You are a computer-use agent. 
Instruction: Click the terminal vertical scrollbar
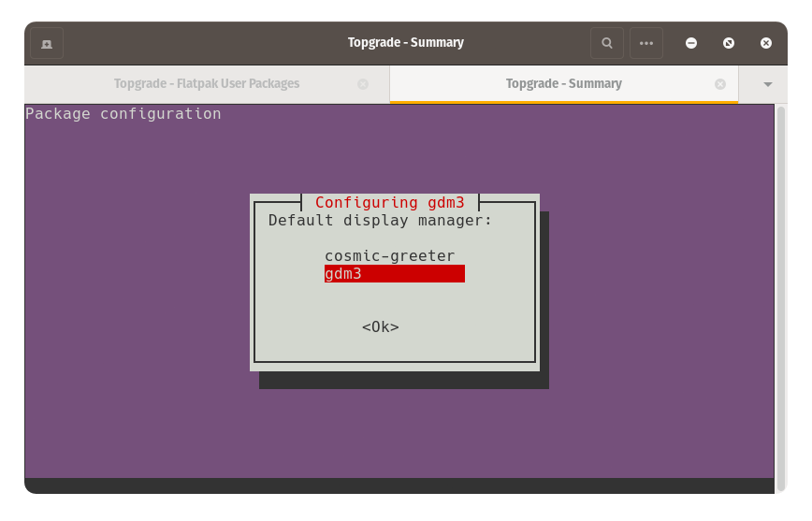click(x=781, y=298)
